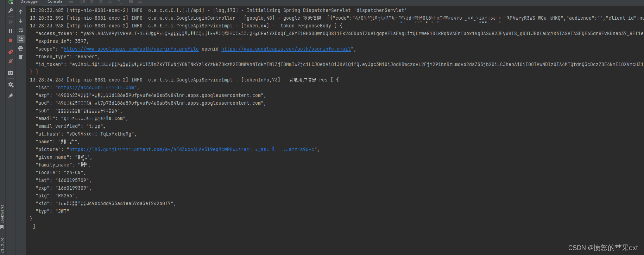Viewport: 644px width, 255px height.
Task: Open the userinfo.profile scope link
Action: pos(131,49)
